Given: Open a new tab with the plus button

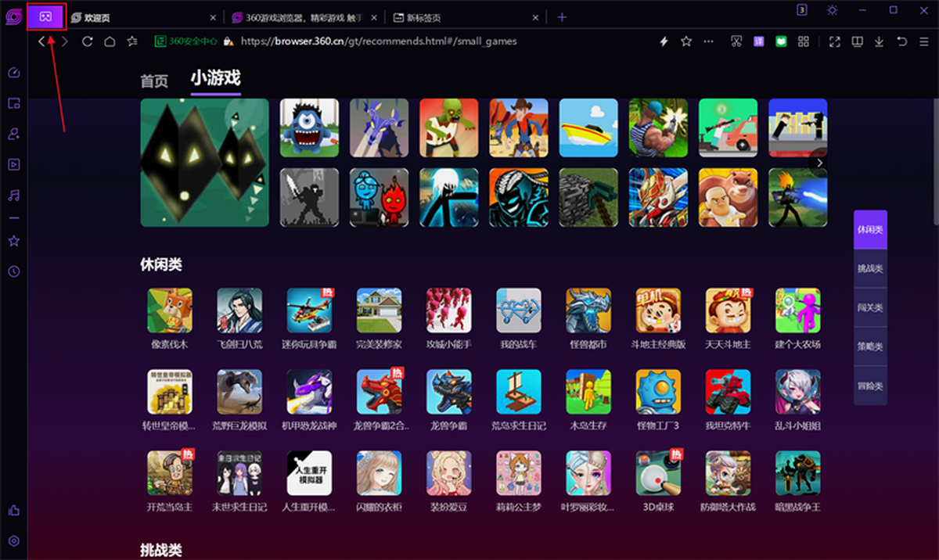Looking at the screenshot, I should (562, 17).
